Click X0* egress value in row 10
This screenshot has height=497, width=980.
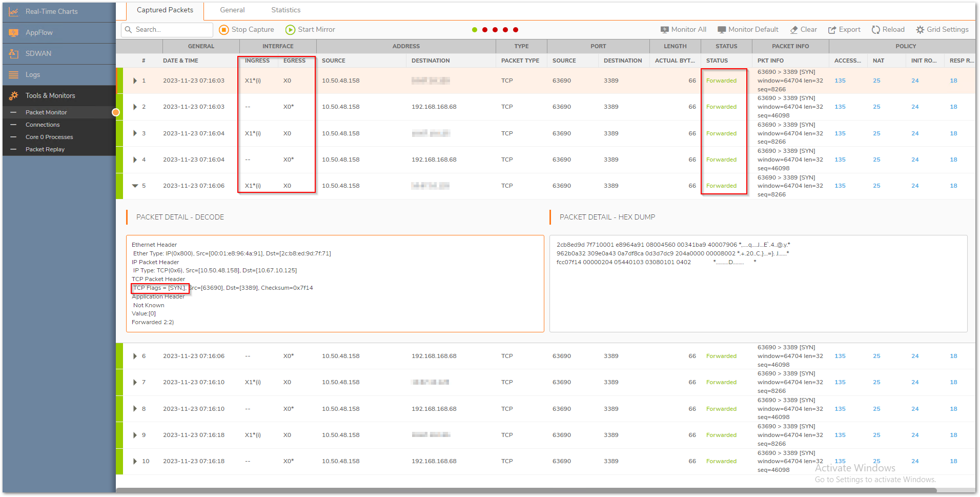point(289,461)
